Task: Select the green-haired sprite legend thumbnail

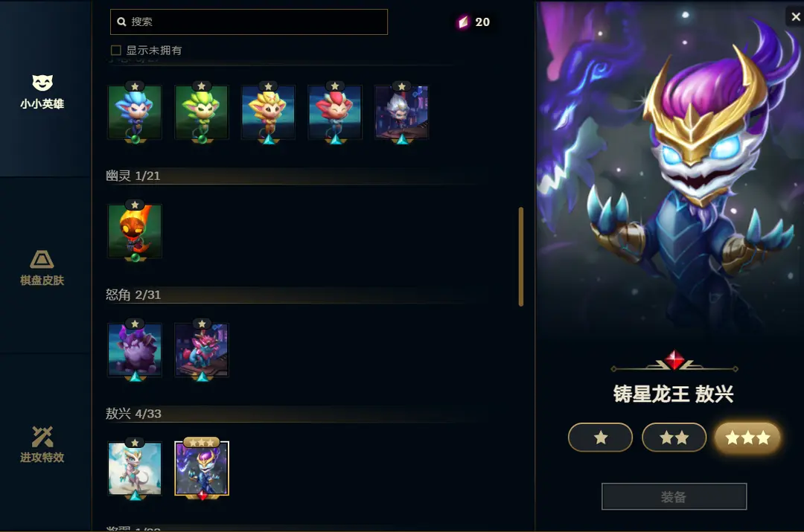Action: [202, 112]
